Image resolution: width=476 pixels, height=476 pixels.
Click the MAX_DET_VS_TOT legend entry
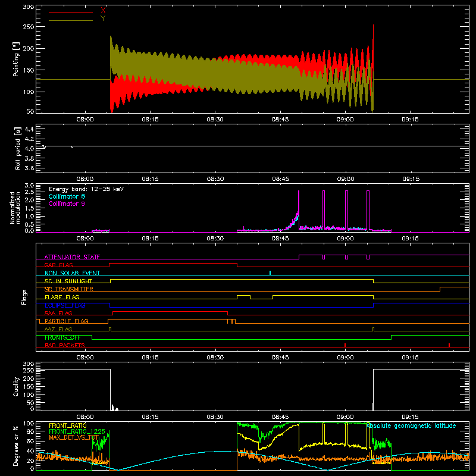[74, 437]
